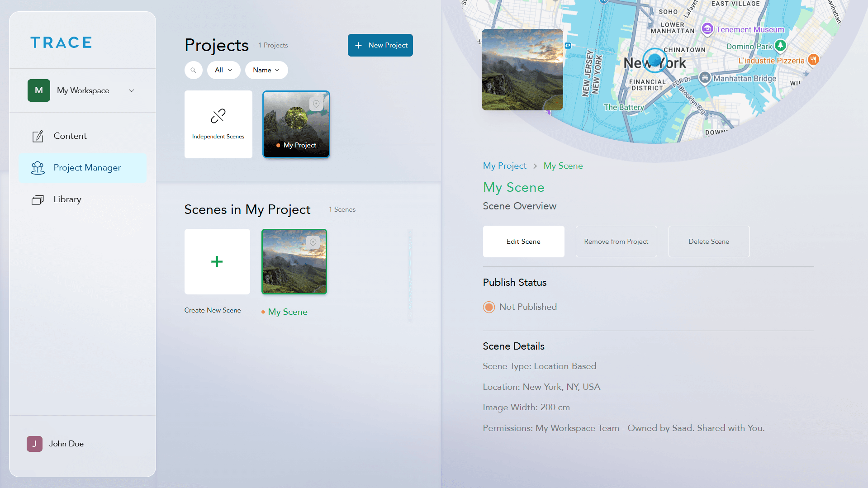
Task: Select the Domino Park tree marker on map
Action: [781, 46]
